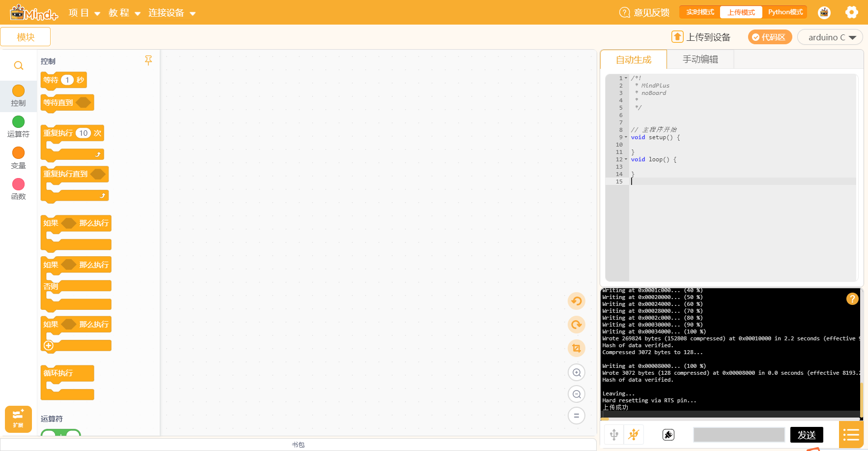Select the 控制 category circle
The height and width of the screenshot is (451, 868).
tap(18, 91)
